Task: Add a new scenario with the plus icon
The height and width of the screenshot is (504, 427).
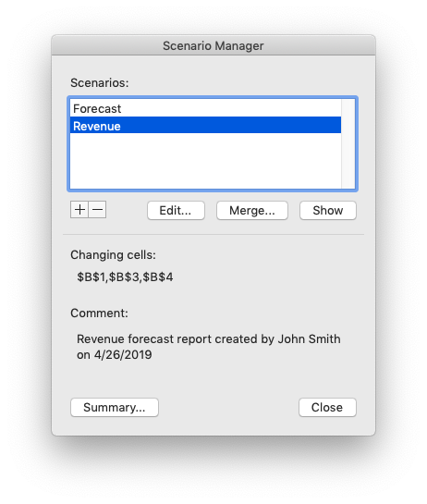Action: 79,210
